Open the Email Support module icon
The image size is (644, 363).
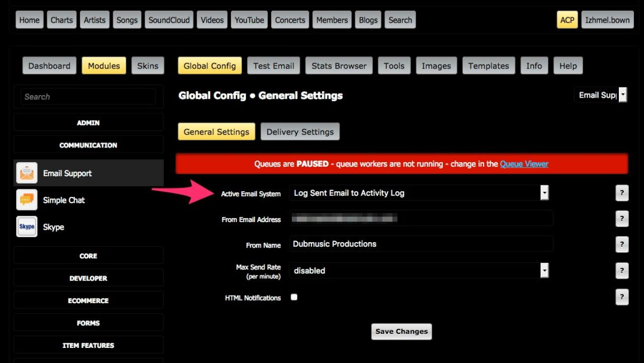click(x=27, y=173)
